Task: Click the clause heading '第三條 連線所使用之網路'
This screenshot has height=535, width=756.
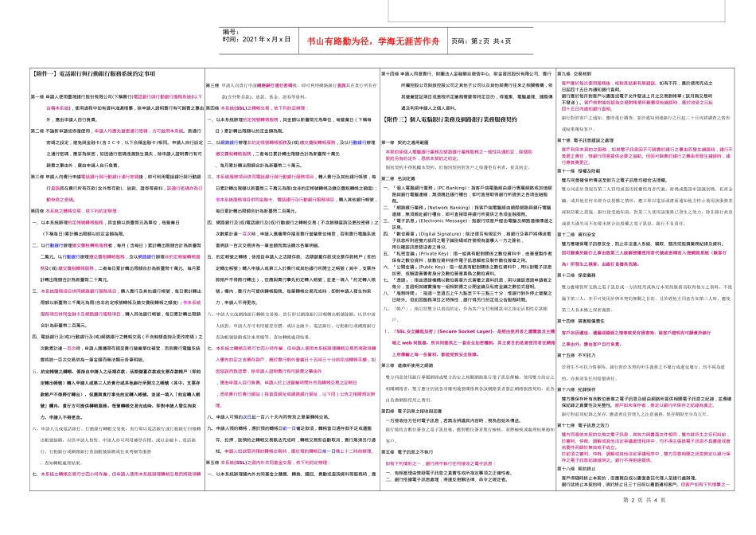Action: 407,365
